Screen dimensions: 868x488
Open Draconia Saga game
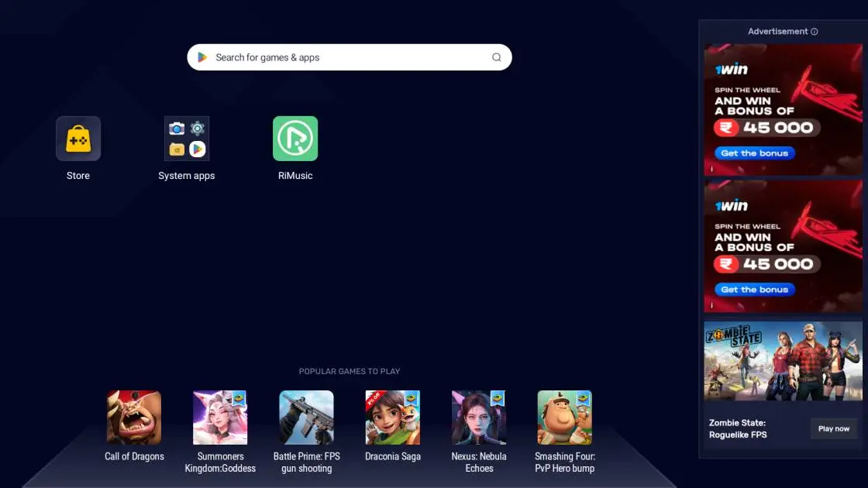(x=392, y=418)
